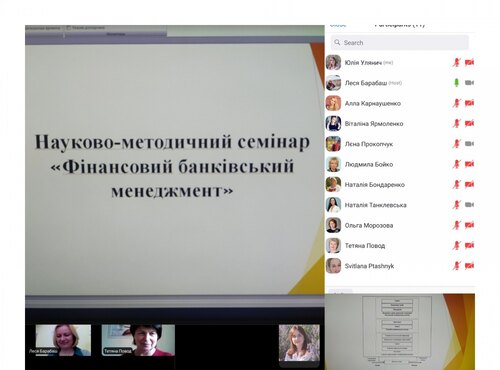Screen dimensions: 500x370
Task: Click Наталія Танклевська camera icon
Action: pyautogui.click(x=469, y=205)
